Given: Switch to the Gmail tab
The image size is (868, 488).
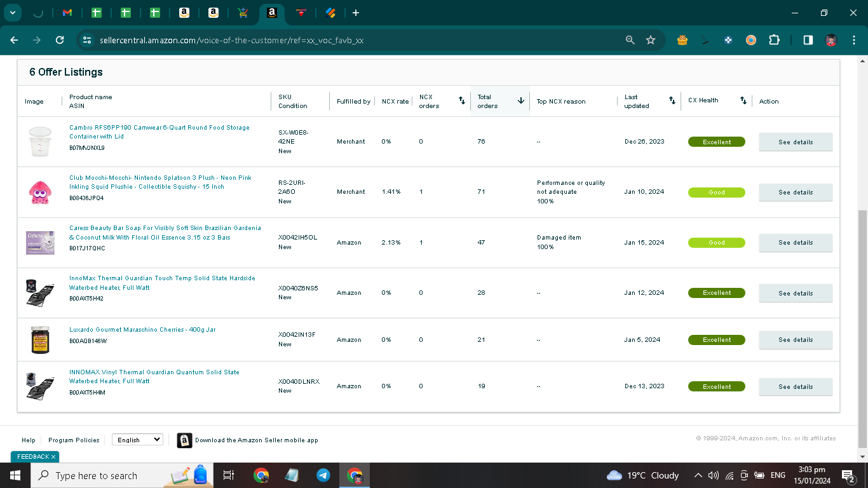Looking at the screenshot, I should point(67,13).
